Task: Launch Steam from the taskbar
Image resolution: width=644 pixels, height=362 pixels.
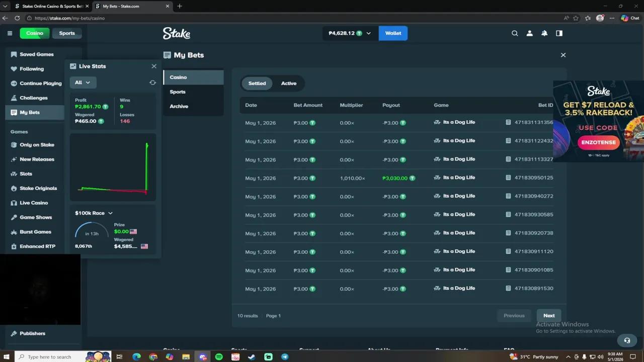Action: point(252,357)
